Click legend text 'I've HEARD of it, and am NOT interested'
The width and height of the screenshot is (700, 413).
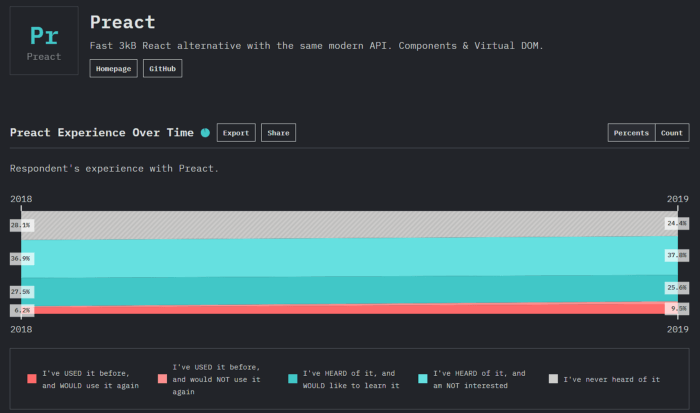point(479,379)
